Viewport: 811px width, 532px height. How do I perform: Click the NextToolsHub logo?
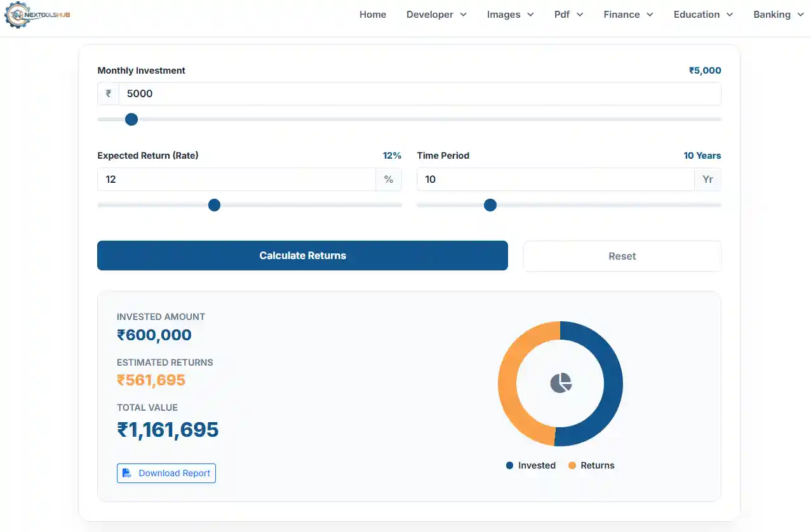tap(37, 15)
